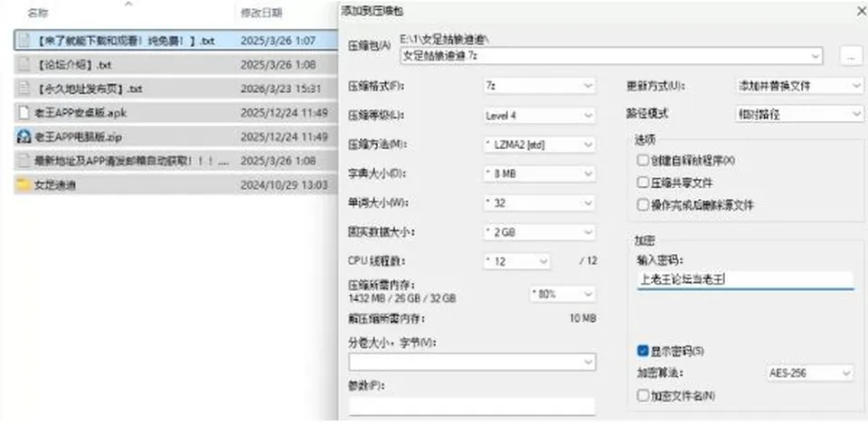Click the 参数 input field
The image size is (868, 422).
click(472, 406)
